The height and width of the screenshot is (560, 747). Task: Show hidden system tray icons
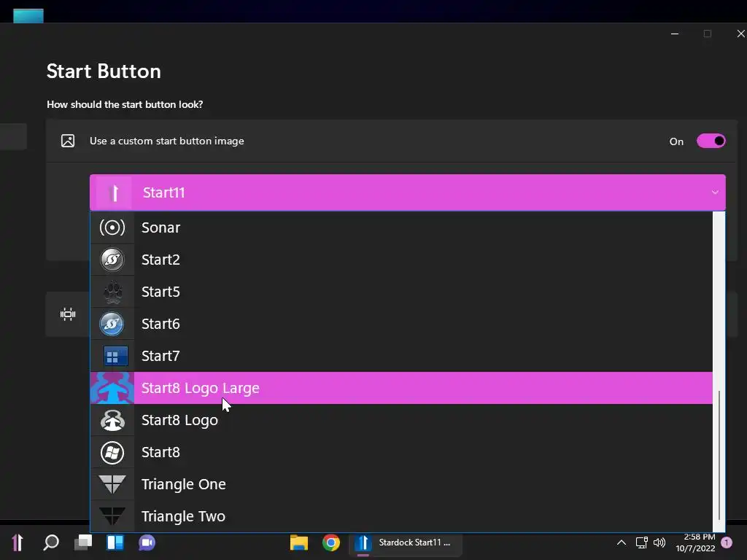coord(622,542)
